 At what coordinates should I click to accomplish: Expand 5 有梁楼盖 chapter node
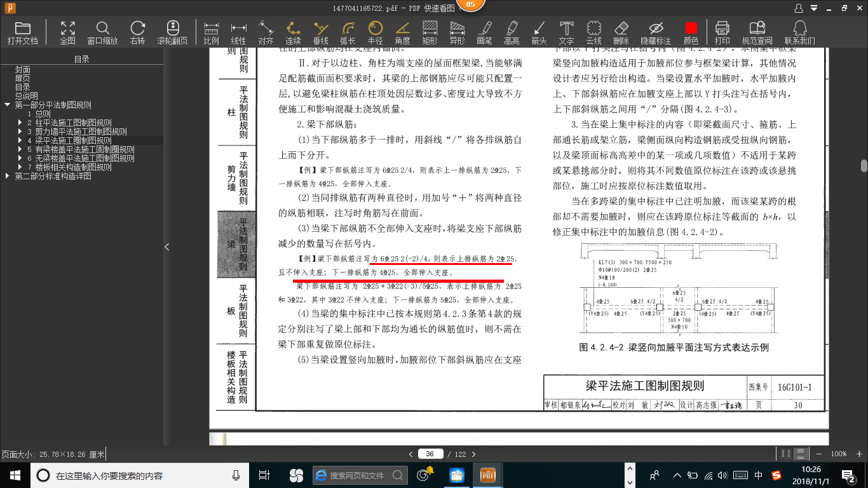tap(20, 149)
